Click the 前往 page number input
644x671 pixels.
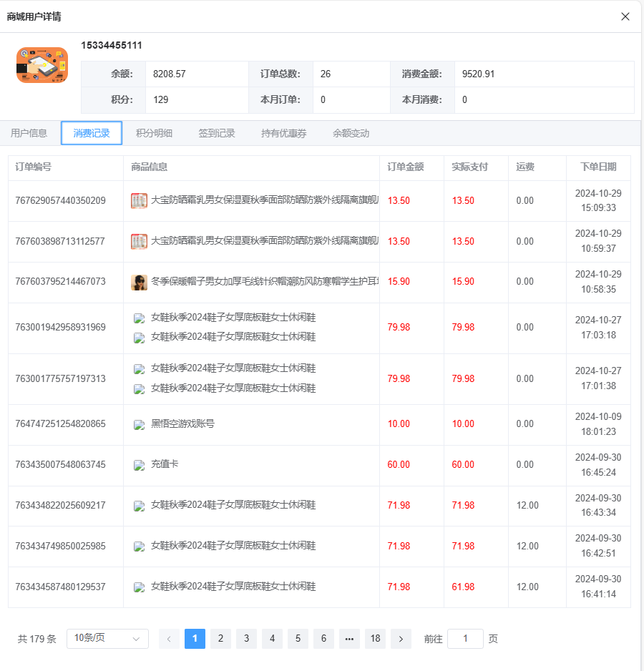(465, 639)
